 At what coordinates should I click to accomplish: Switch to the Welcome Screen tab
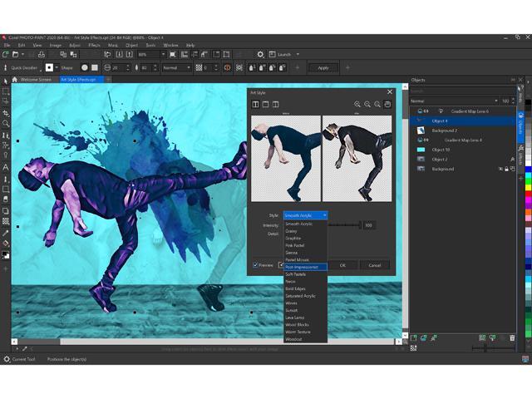[36, 79]
